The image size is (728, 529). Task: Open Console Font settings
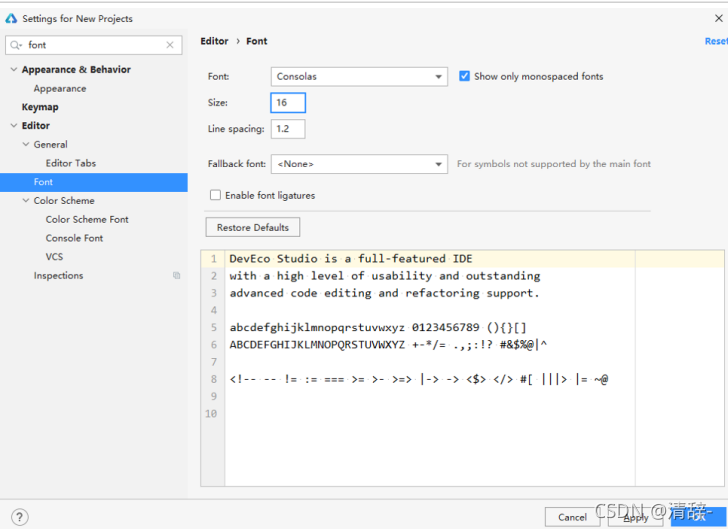[x=74, y=238]
